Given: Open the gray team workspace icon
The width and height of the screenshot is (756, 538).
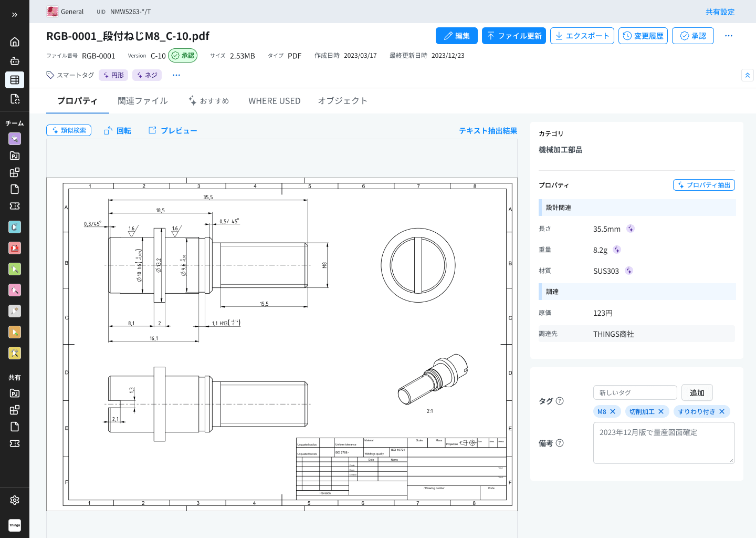Looking at the screenshot, I should point(15,311).
